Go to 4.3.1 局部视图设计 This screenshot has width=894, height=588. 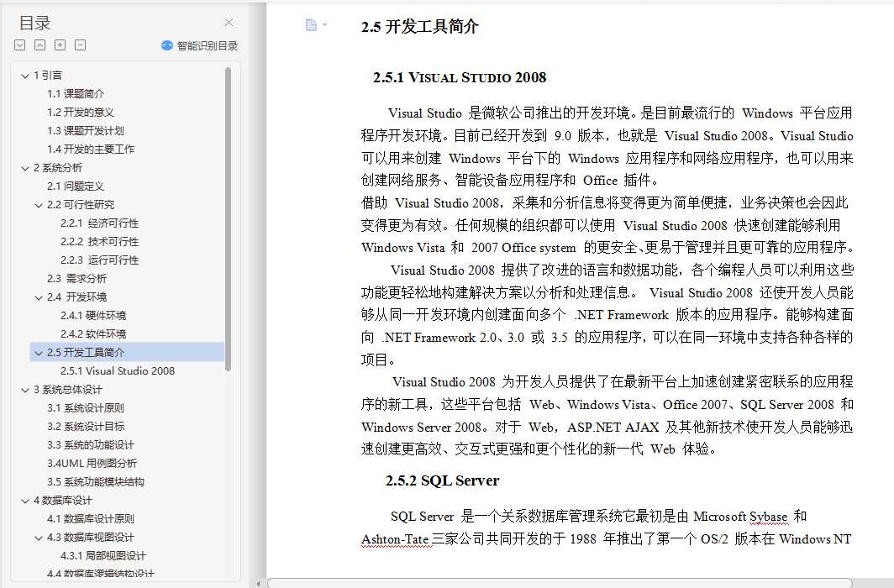click(x=103, y=555)
